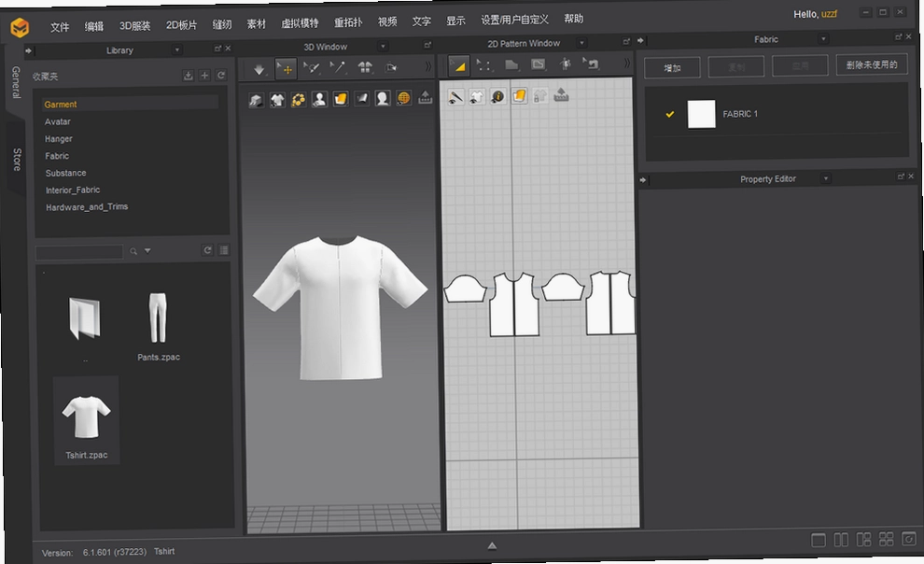This screenshot has height=564, width=924.
Task: Open the 3D服装 menu
Action: tap(135, 26)
